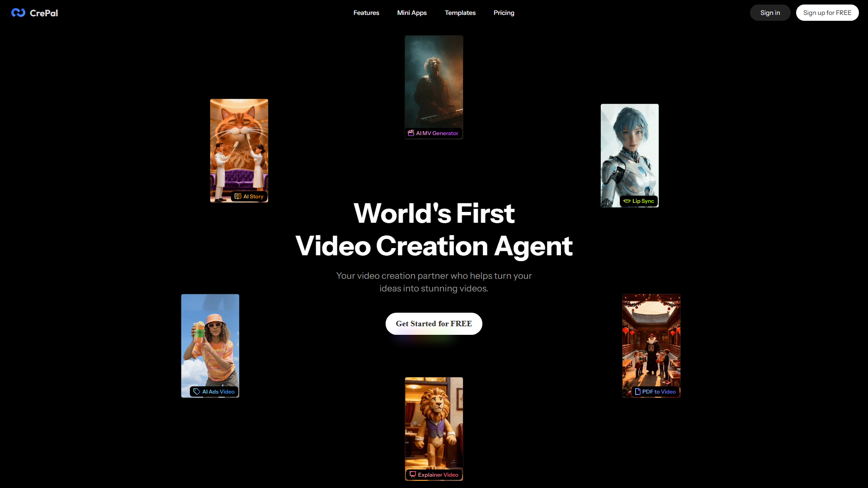The height and width of the screenshot is (488, 868).
Task: Click the presentation icon on Explainer Video
Action: pos(413,474)
